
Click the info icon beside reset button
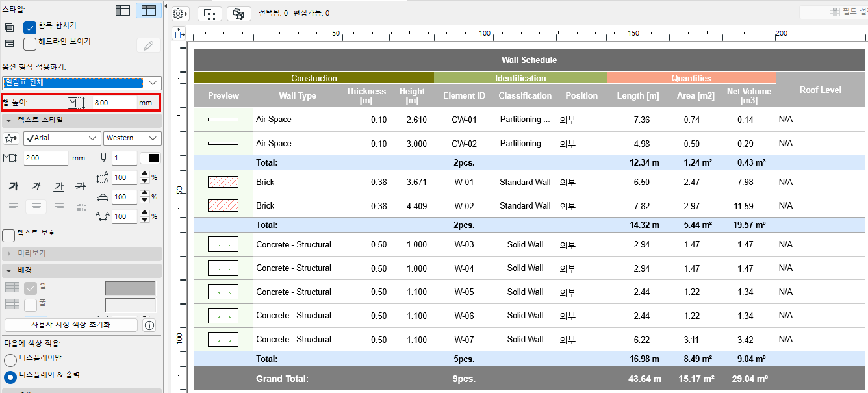click(x=149, y=325)
